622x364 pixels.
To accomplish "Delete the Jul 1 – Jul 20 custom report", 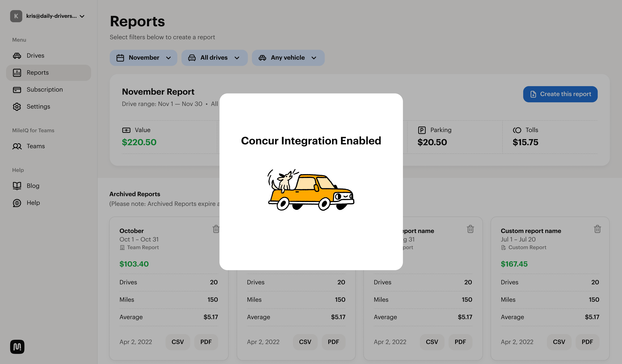I will tap(597, 229).
